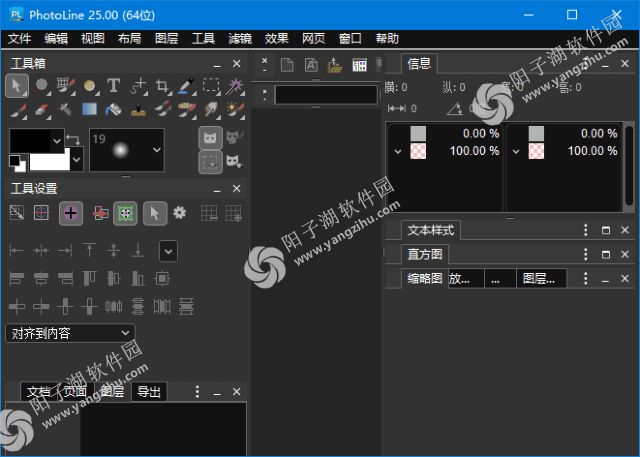
Task: Select the Gradient tool
Action: coord(89,110)
